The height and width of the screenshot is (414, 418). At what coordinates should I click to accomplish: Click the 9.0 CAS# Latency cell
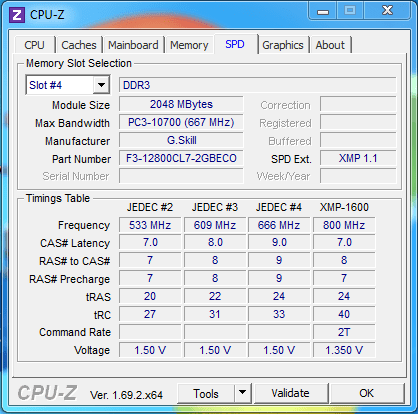(279, 242)
